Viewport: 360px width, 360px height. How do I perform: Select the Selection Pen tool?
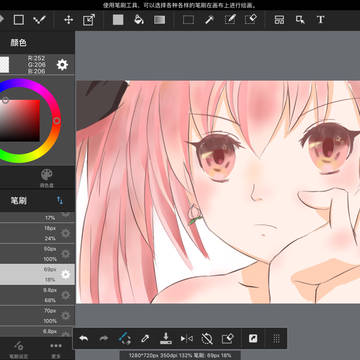click(230, 20)
